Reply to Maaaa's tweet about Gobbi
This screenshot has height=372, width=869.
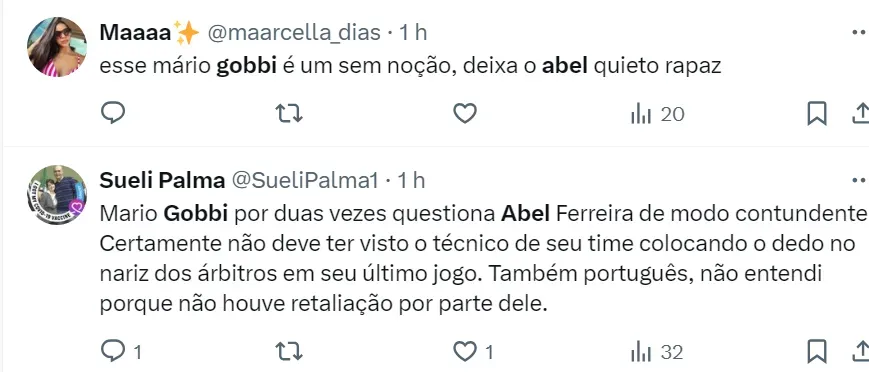tap(113, 113)
